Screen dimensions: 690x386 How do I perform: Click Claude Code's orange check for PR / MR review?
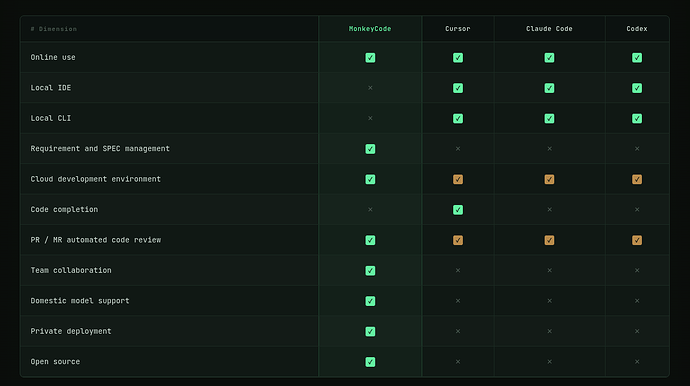pyautogui.click(x=549, y=240)
